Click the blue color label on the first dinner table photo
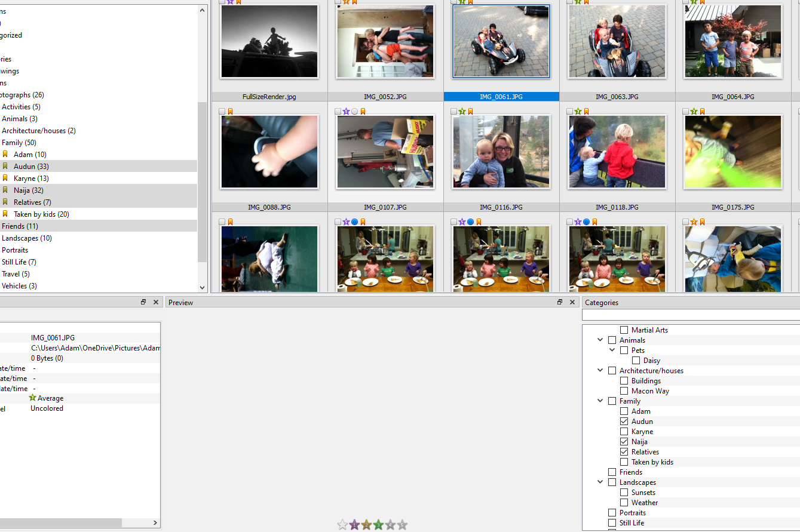The width and height of the screenshot is (800, 532). (354, 222)
